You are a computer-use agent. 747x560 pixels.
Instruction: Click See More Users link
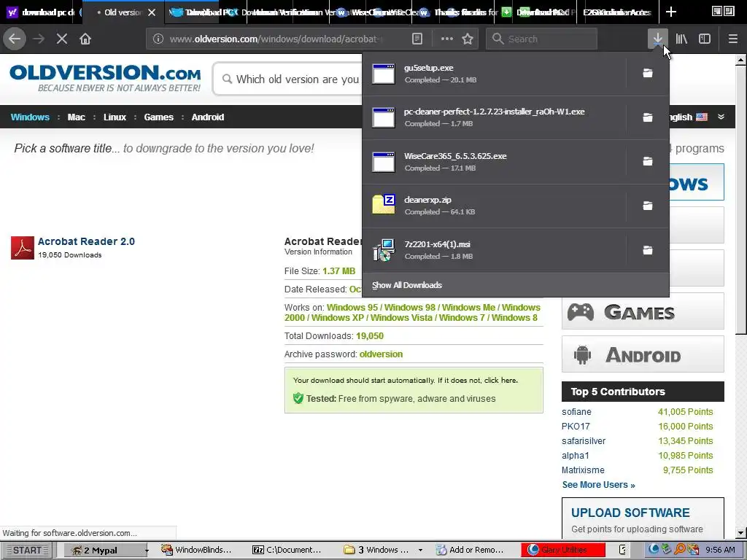pyautogui.click(x=598, y=485)
